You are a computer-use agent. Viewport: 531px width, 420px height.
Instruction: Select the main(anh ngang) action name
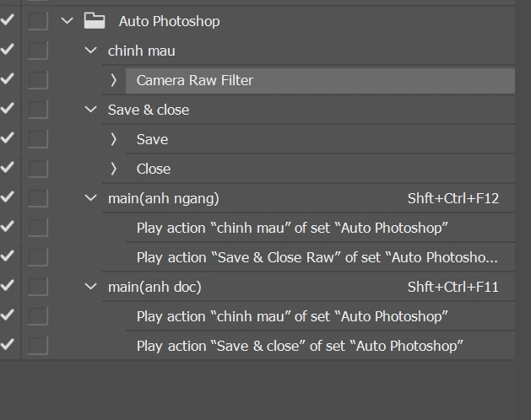click(163, 198)
